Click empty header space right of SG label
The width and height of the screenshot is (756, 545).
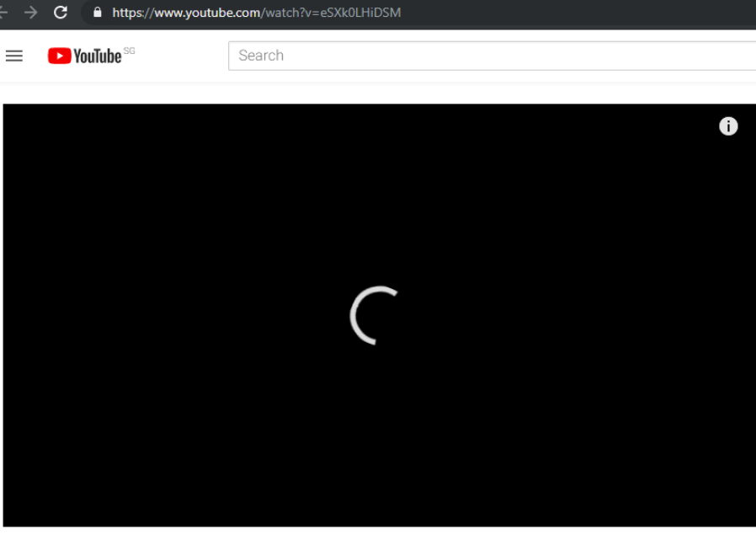point(181,56)
